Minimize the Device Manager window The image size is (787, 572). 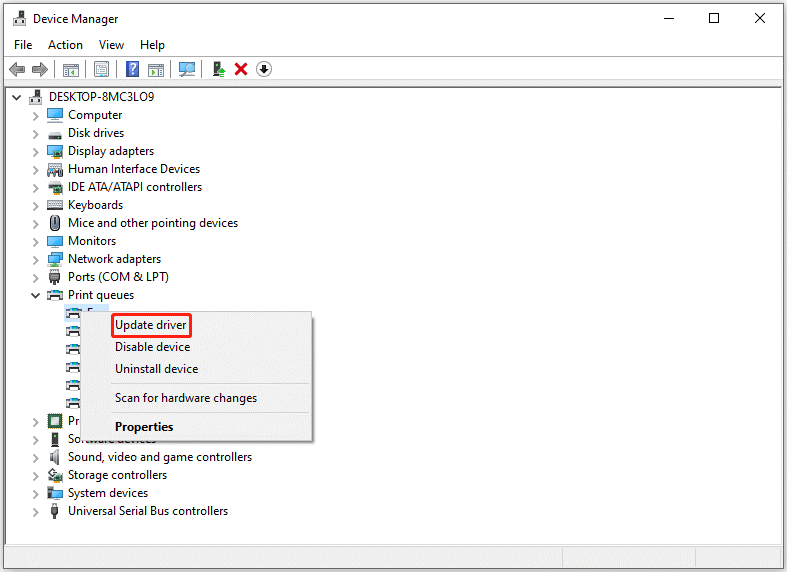pos(669,19)
